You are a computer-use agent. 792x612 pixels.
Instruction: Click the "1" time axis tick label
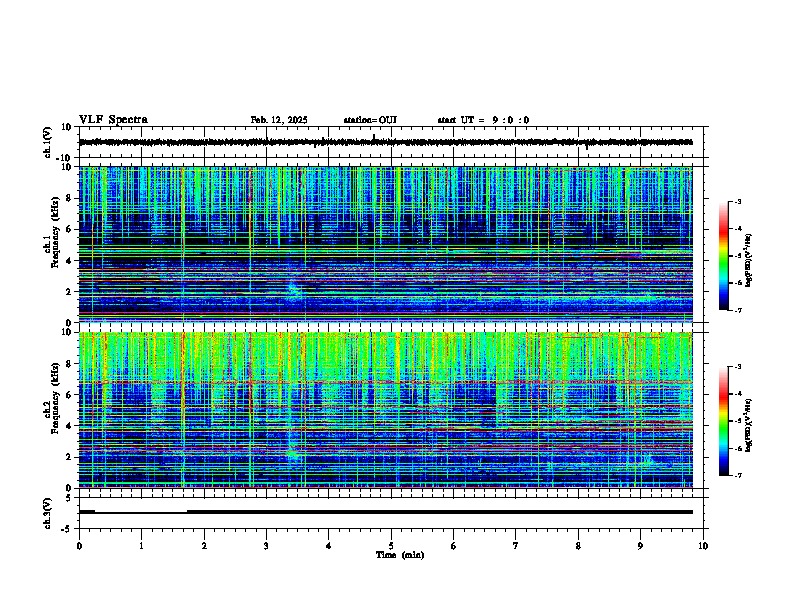(141, 546)
